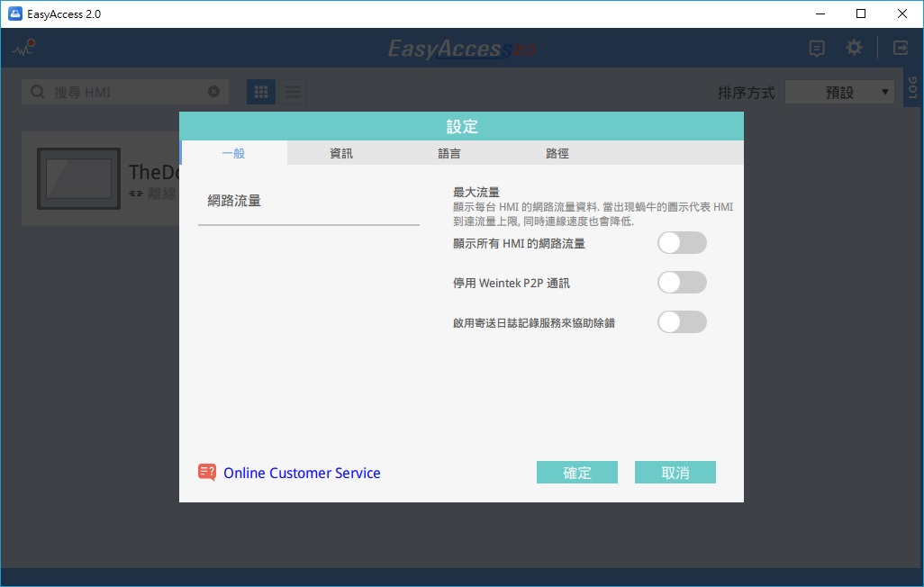Open the 排序方式 sort dropdown
The width and height of the screenshot is (924, 587).
tap(839, 92)
